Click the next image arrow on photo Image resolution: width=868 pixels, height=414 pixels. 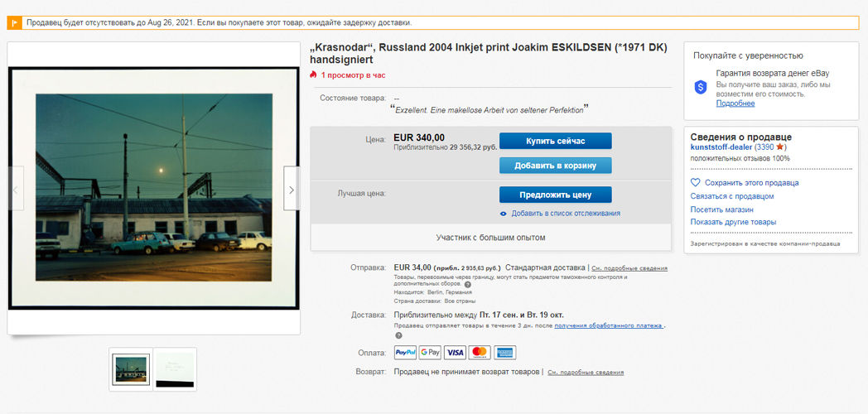point(292,189)
